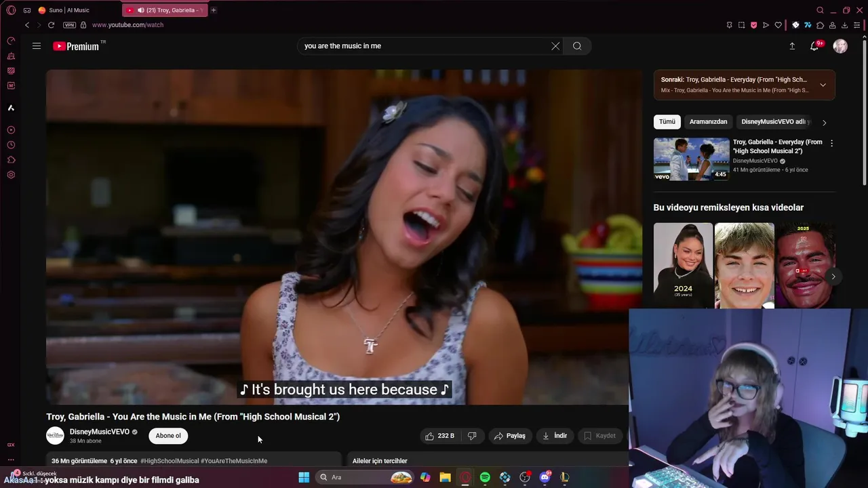Open Spotify from the taskbar
The width and height of the screenshot is (868, 488).
pyautogui.click(x=485, y=477)
